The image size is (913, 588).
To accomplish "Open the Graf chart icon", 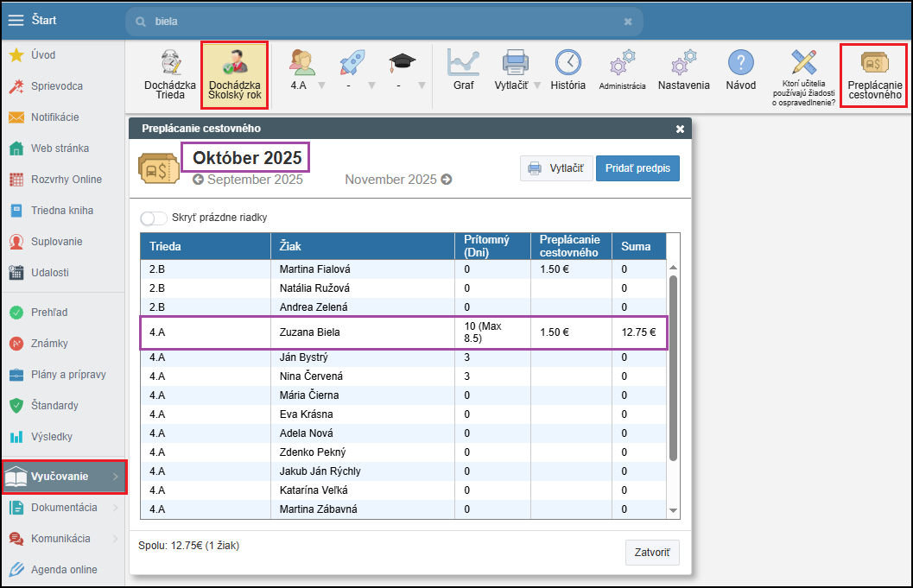I will pos(463,69).
